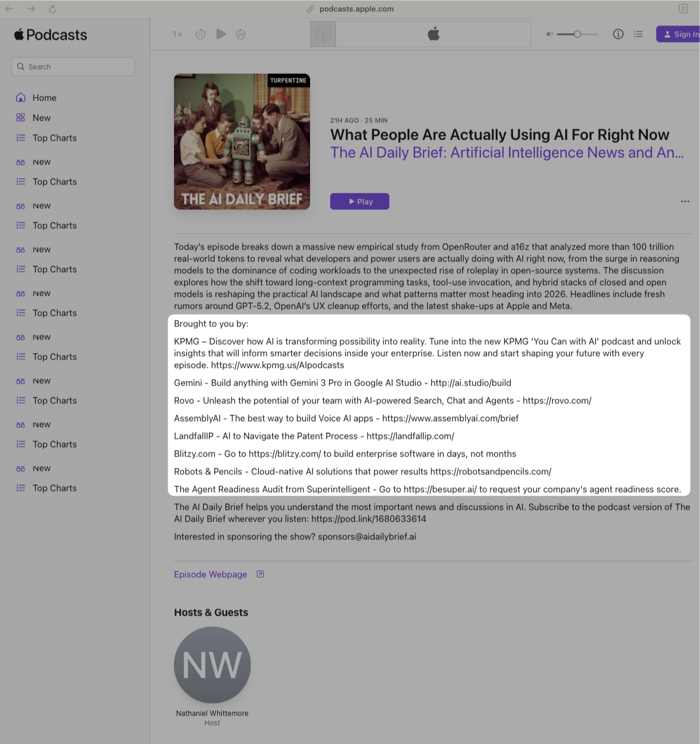This screenshot has height=744, width=700.
Task: Open the episode info icon
Action: point(618,34)
